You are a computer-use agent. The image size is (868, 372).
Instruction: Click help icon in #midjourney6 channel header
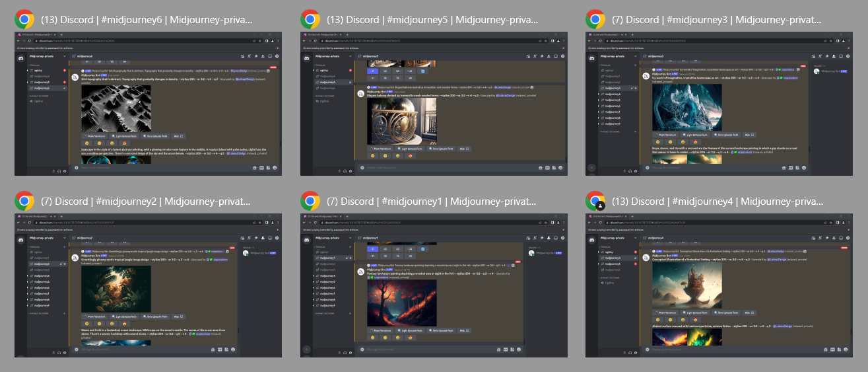pyautogui.click(x=277, y=56)
